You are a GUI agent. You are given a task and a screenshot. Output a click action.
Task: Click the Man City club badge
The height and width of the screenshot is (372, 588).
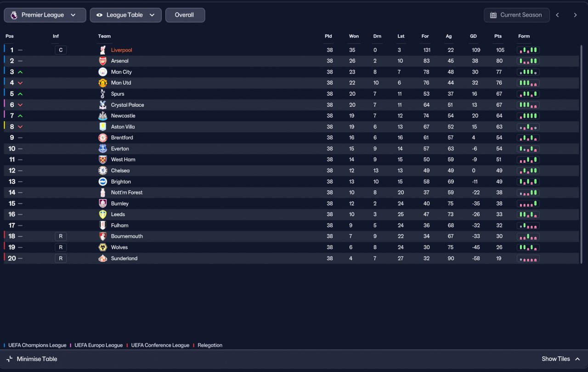[x=103, y=72]
